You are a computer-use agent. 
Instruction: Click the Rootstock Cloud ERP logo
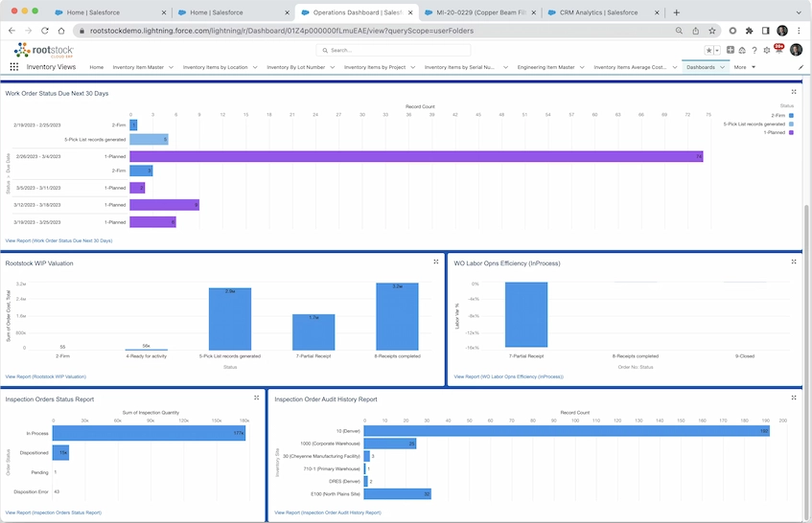point(44,50)
